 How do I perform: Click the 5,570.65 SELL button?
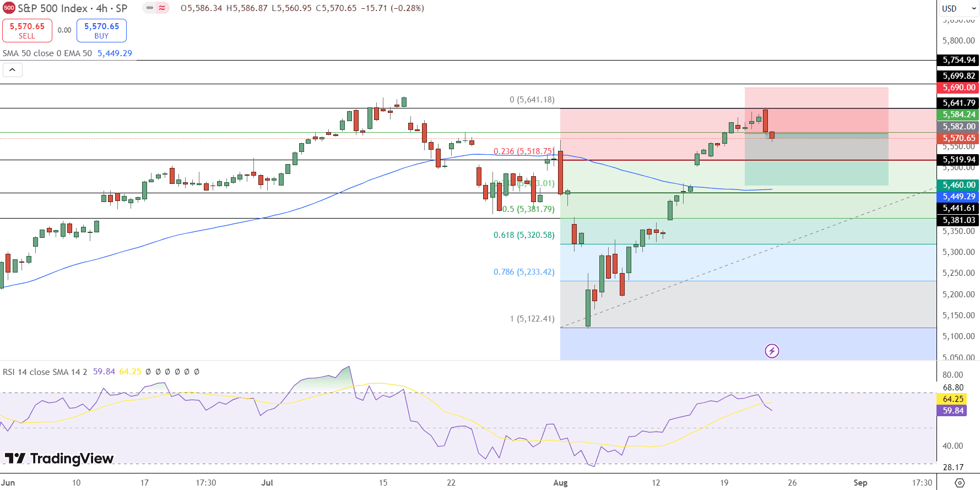pyautogui.click(x=27, y=30)
